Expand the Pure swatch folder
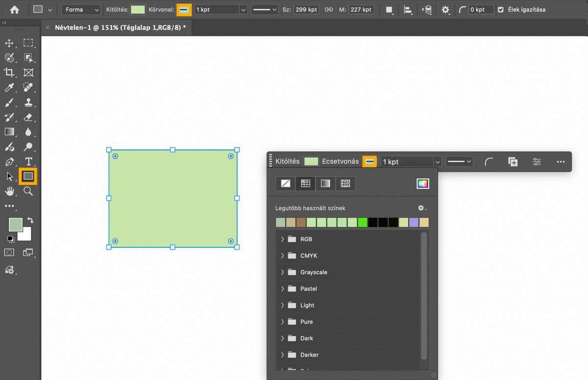Screen dimensions: 588x380 click(282, 322)
